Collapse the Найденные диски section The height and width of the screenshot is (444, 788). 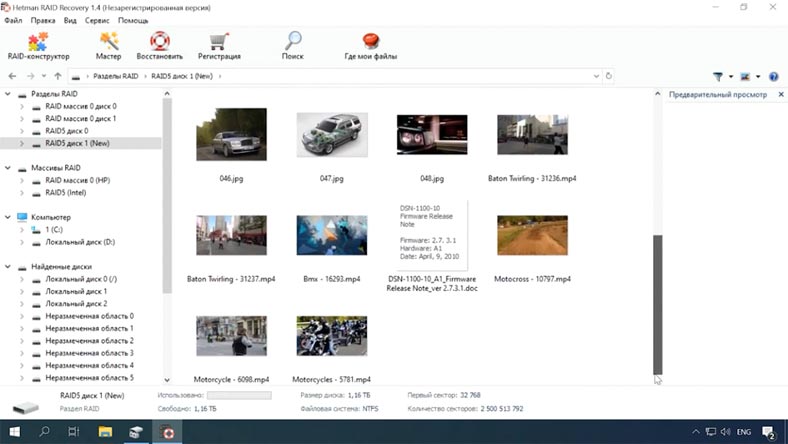9,266
